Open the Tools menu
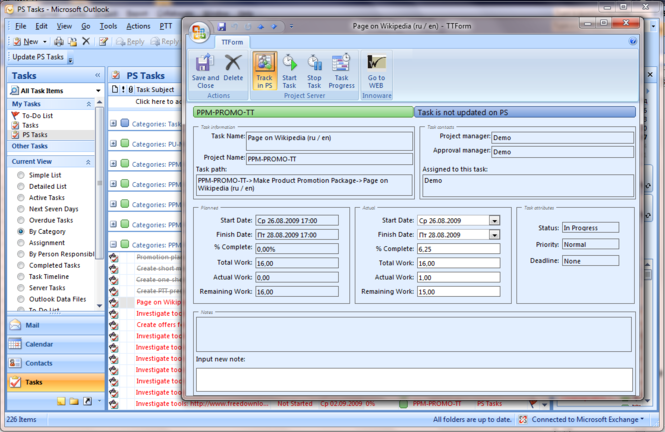 click(x=108, y=26)
